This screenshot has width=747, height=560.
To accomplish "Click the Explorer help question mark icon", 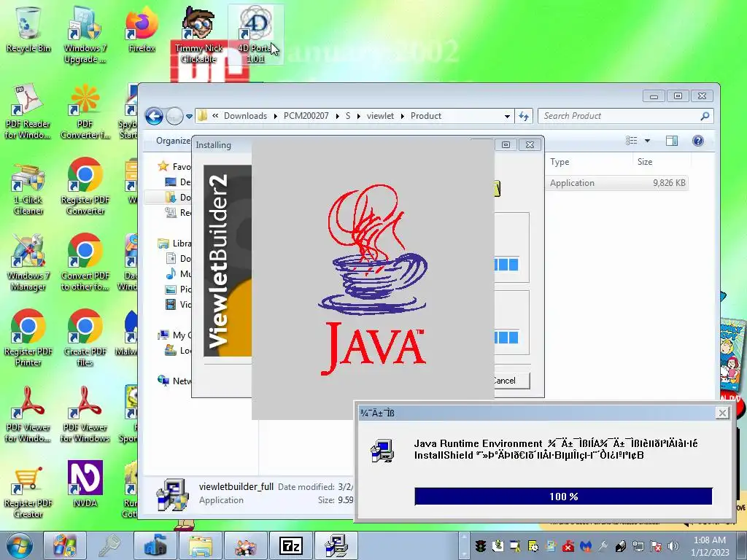I will click(698, 141).
